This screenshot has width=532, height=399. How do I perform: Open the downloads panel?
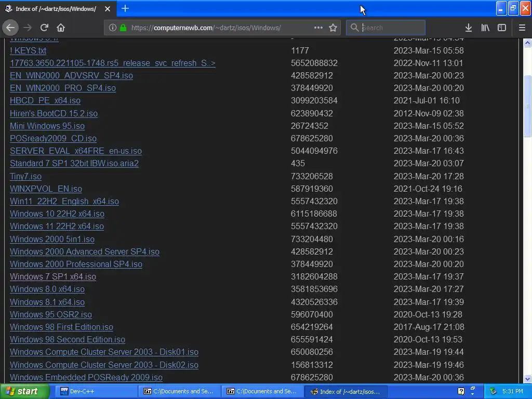(469, 28)
